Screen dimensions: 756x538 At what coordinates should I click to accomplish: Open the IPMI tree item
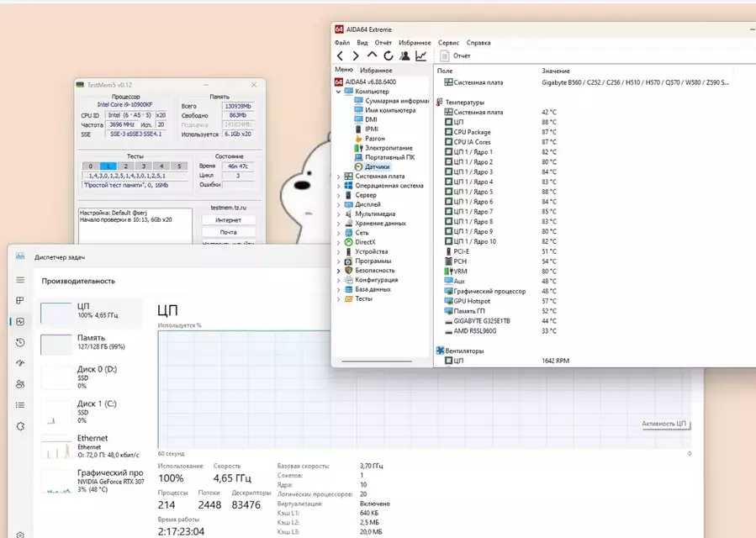click(367, 129)
